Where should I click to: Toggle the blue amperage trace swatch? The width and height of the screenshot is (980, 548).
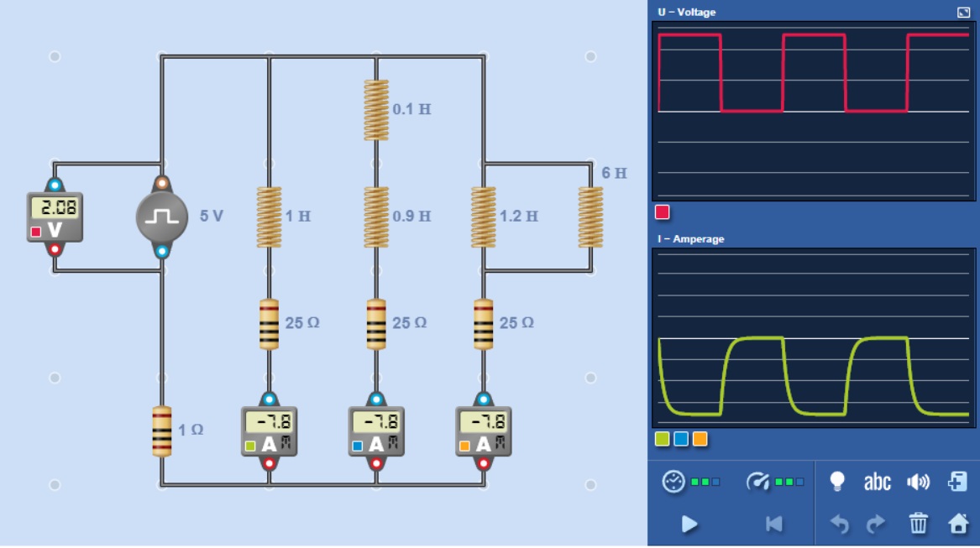(x=681, y=439)
